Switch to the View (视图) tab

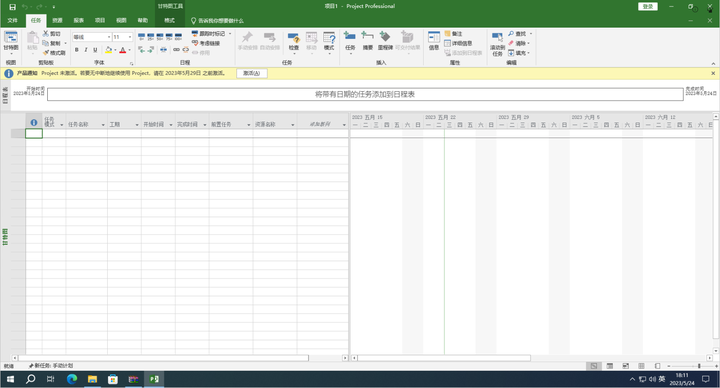coord(121,20)
